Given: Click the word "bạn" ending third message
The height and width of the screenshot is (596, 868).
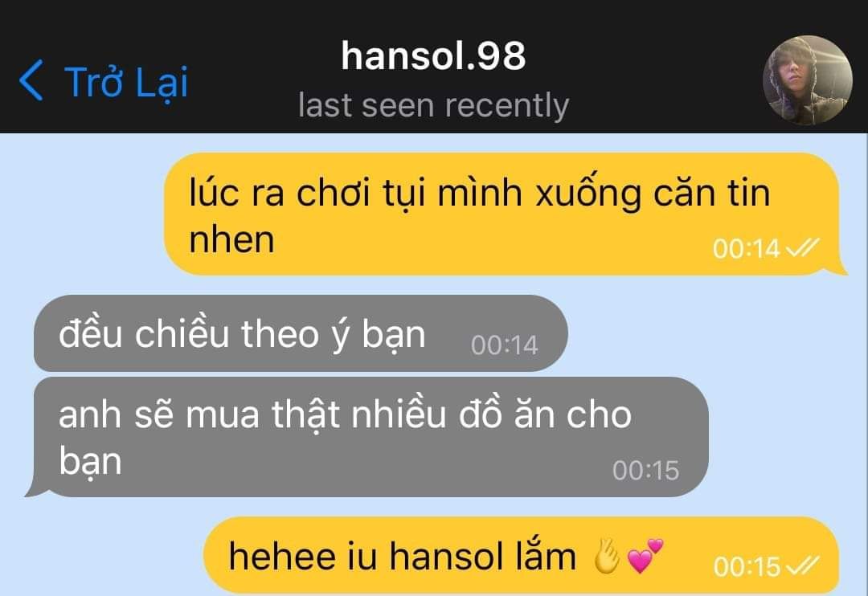Looking at the screenshot, I should click(90, 462).
